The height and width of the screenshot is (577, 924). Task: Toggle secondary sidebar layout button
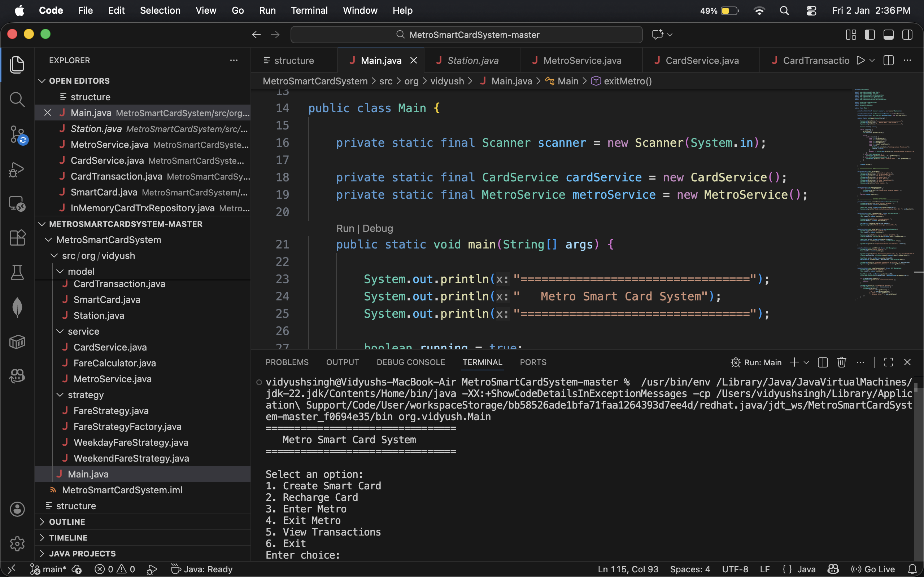907,34
